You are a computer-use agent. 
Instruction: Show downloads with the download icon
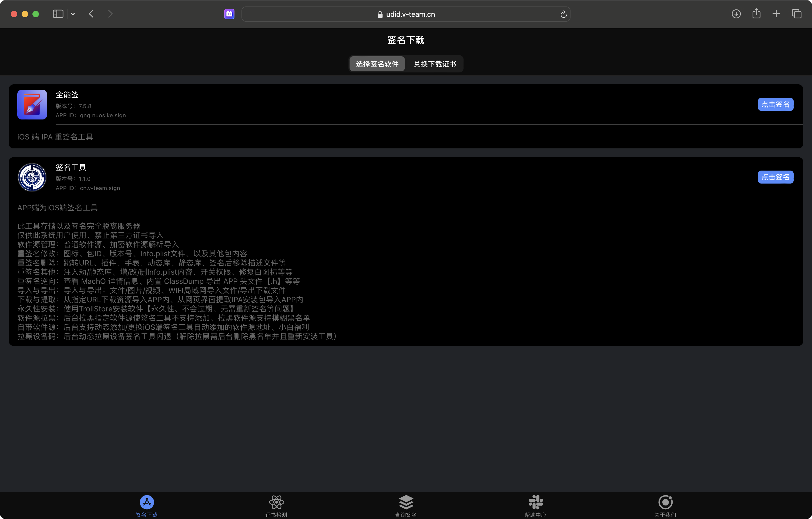736,14
